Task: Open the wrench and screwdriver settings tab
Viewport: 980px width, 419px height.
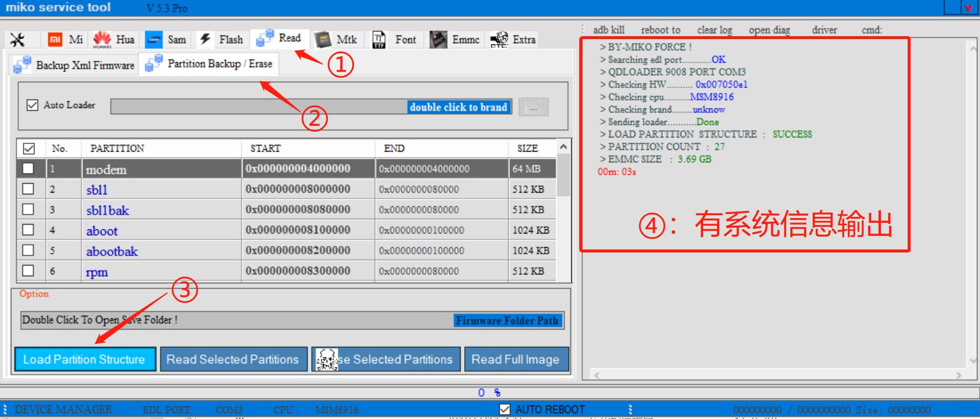Action: [18, 40]
